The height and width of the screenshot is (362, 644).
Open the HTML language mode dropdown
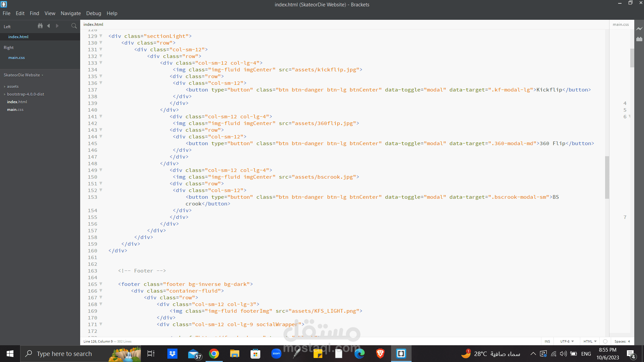590,341
